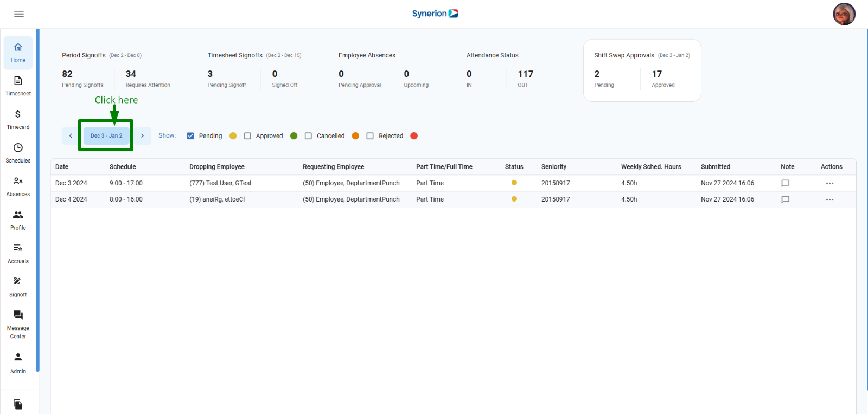Select the Timesheet Signoffs card title
Image resolution: width=868 pixels, height=414 pixels.
coord(235,55)
